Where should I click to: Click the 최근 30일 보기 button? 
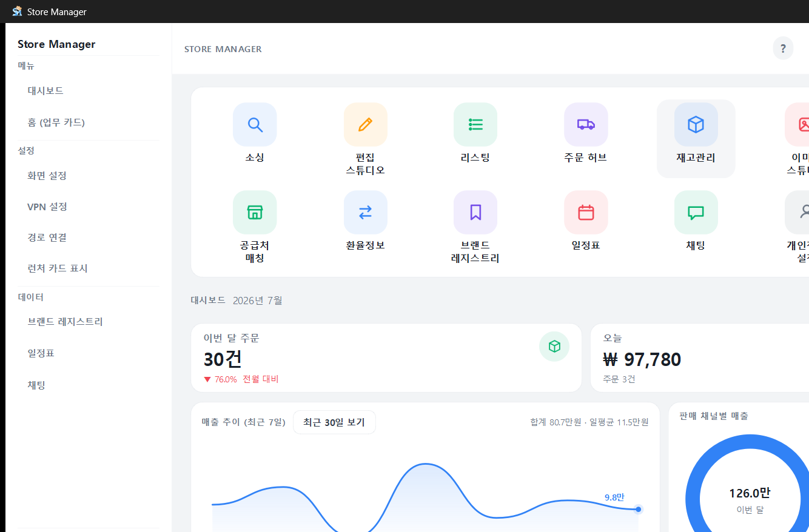click(334, 422)
